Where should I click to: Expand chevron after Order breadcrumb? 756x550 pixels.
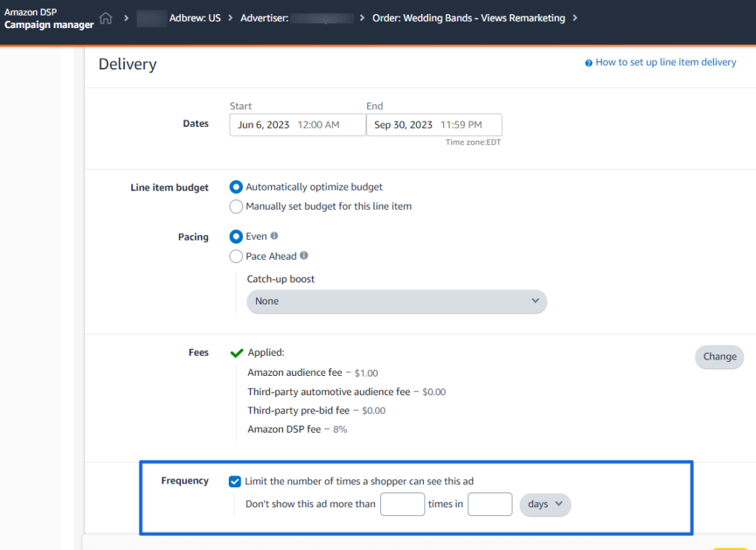coord(574,18)
